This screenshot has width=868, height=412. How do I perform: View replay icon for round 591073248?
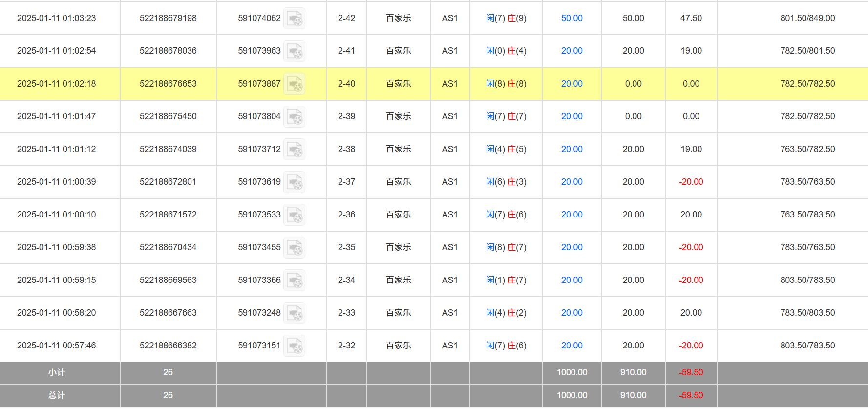click(x=295, y=313)
